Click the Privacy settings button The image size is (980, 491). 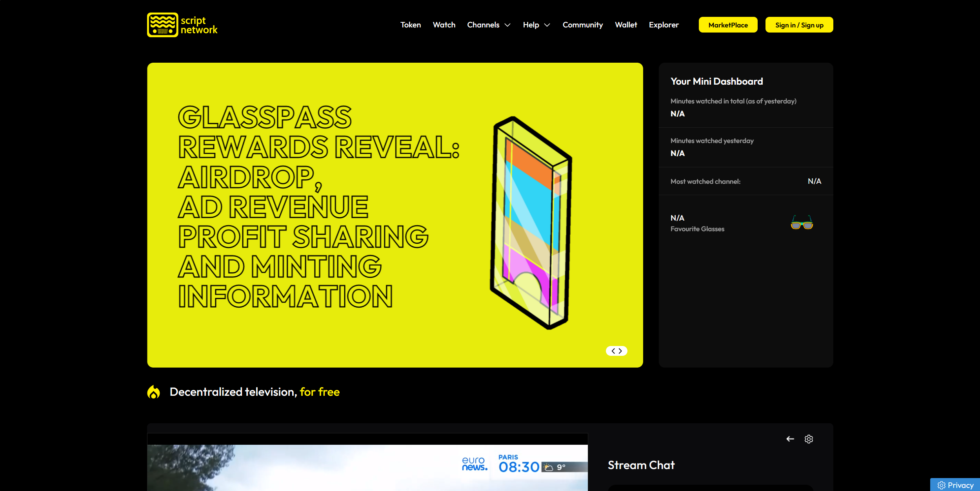pyautogui.click(x=955, y=485)
